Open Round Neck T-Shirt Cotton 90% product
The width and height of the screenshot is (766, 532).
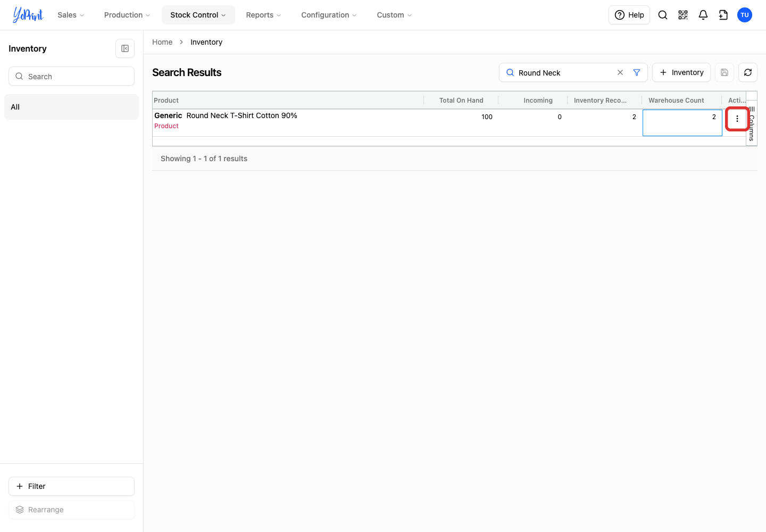[242, 115]
